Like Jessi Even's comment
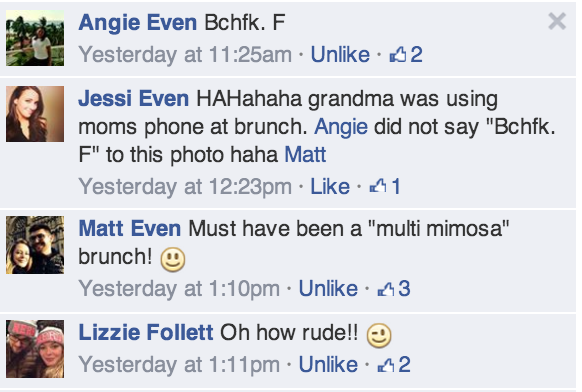 [x=330, y=186]
